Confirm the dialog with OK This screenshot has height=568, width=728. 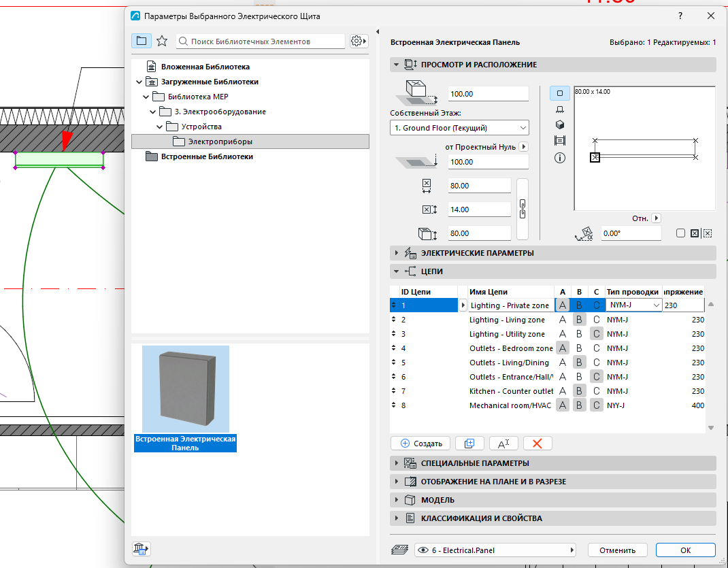685,550
